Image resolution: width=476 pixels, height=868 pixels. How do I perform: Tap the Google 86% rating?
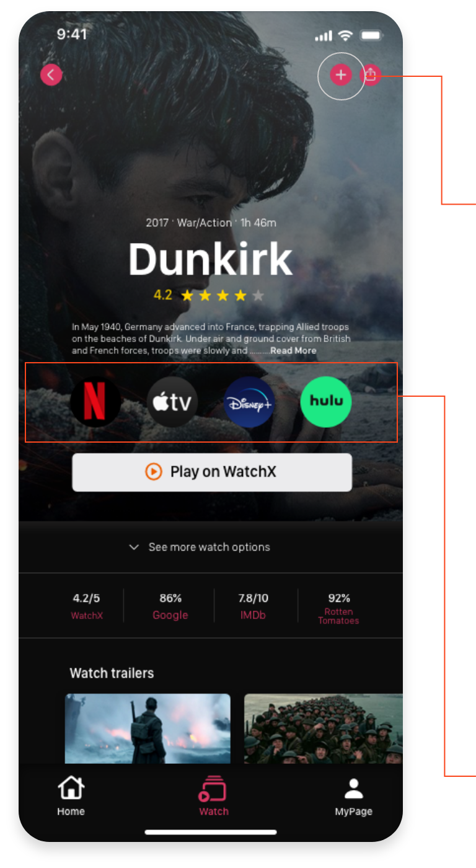[170, 606]
